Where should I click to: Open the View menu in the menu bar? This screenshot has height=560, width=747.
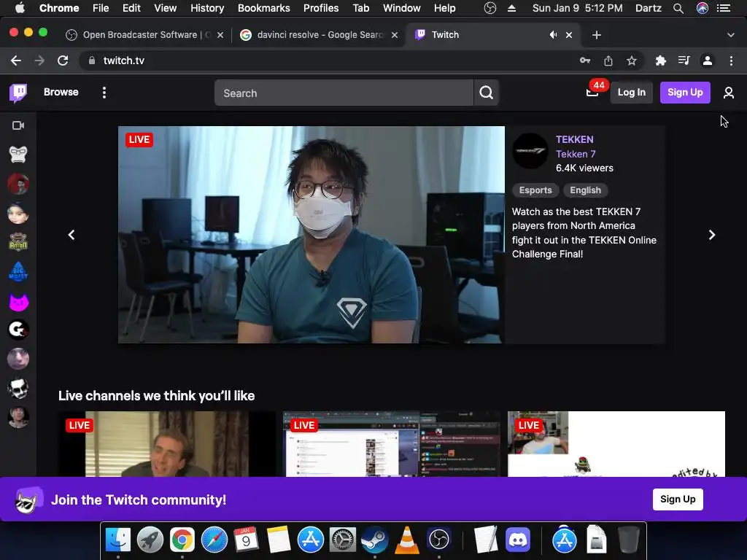coord(166,8)
